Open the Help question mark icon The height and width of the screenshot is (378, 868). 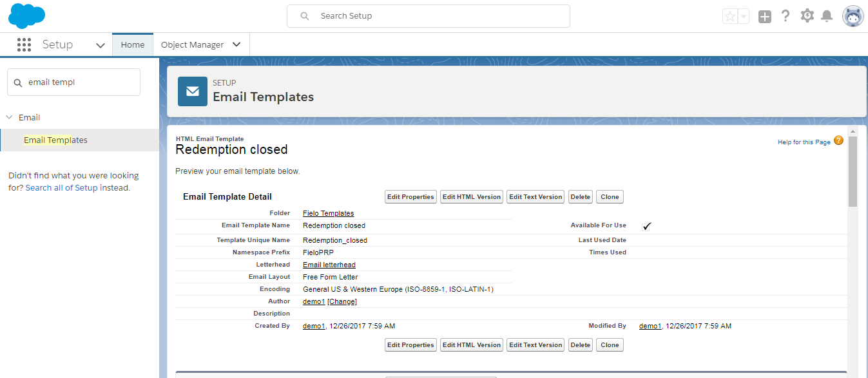pos(786,16)
